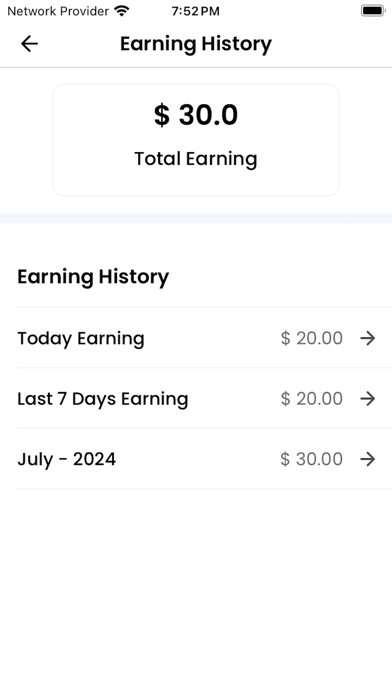Viewport: 392px width, 696px height.
Task: Tap the $ 30.00 amount for July - 2024
Action: click(312, 459)
